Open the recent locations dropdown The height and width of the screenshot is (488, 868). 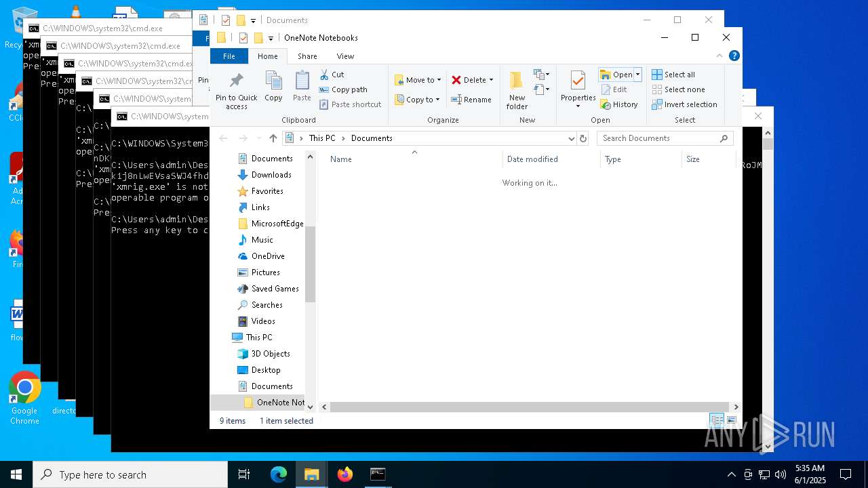258,138
